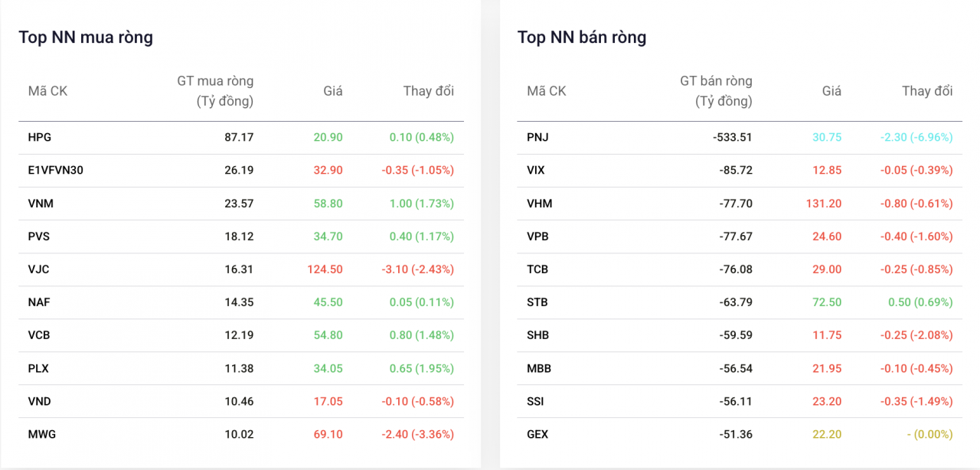The width and height of the screenshot is (980, 470).
Task: Click the VHM price 131.20
Action: (824, 204)
